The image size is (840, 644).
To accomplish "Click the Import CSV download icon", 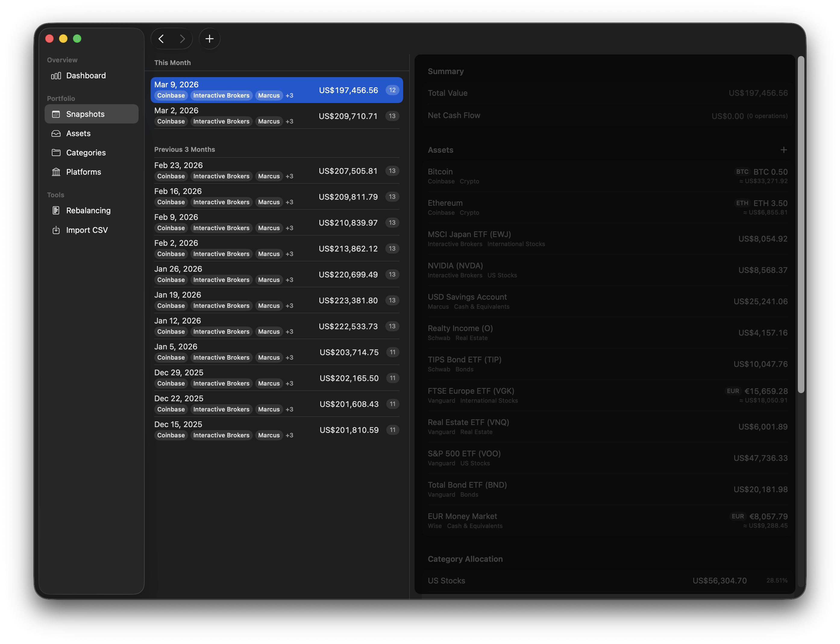I will coord(56,230).
